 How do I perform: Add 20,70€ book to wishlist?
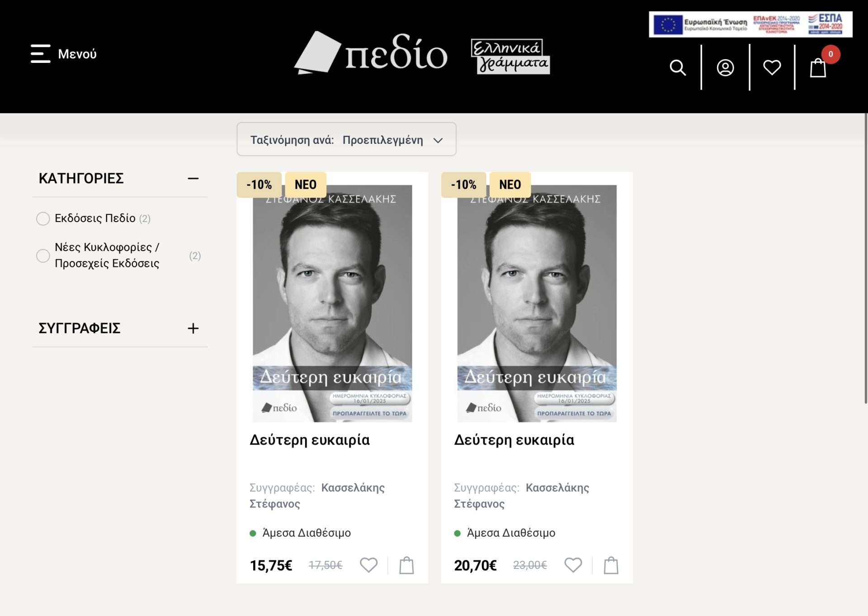pyautogui.click(x=573, y=565)
